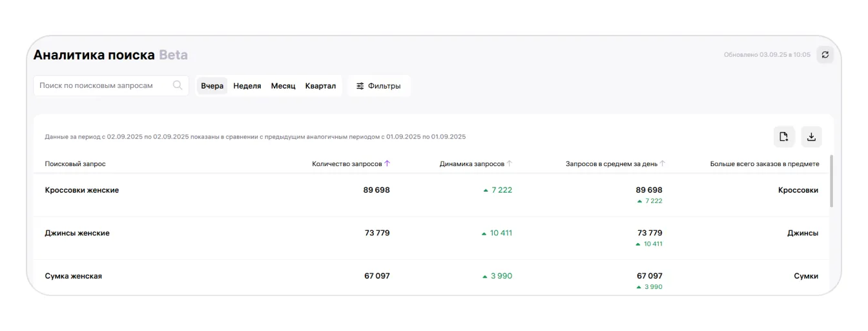Click the Обновлено 03.09.25 timestamp
Viewport: 868px width, 331px height.
coord(767,55)
